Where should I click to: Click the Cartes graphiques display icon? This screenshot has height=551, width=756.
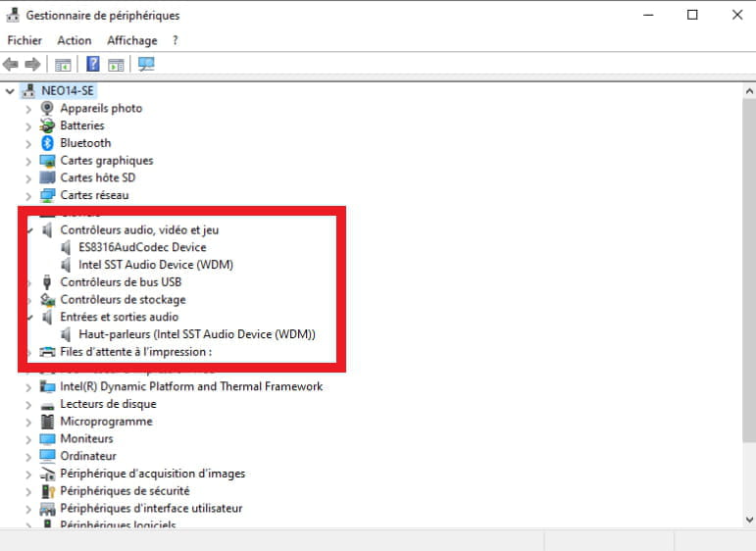pyautogui.click(x=47, y=161)
